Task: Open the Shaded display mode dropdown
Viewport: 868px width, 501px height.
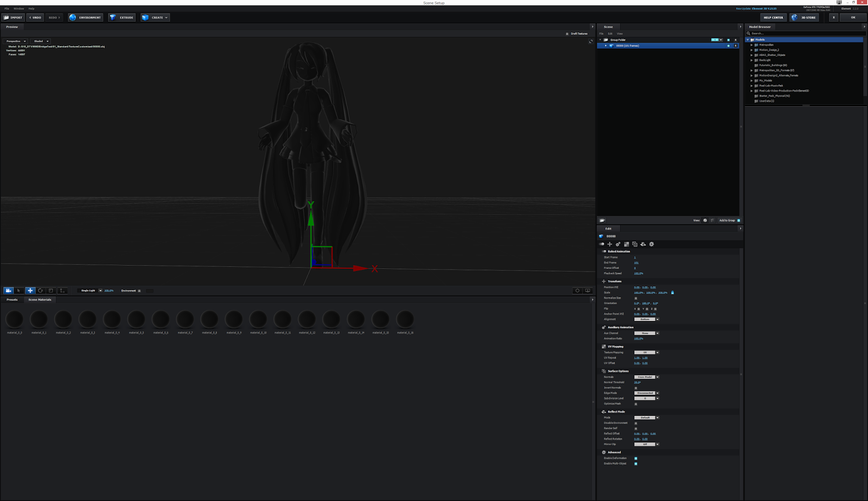Action: [41, 41]
